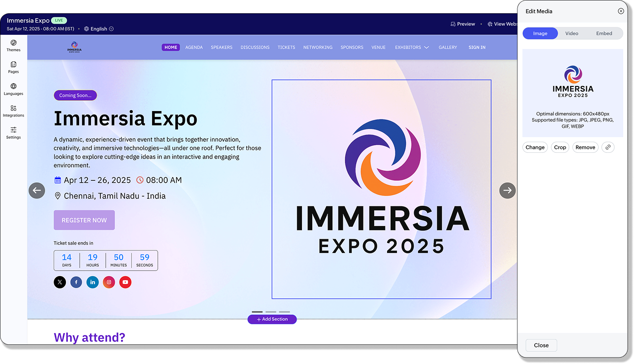
Task: Click the Instagram social icon
Action: click(109, 282)
